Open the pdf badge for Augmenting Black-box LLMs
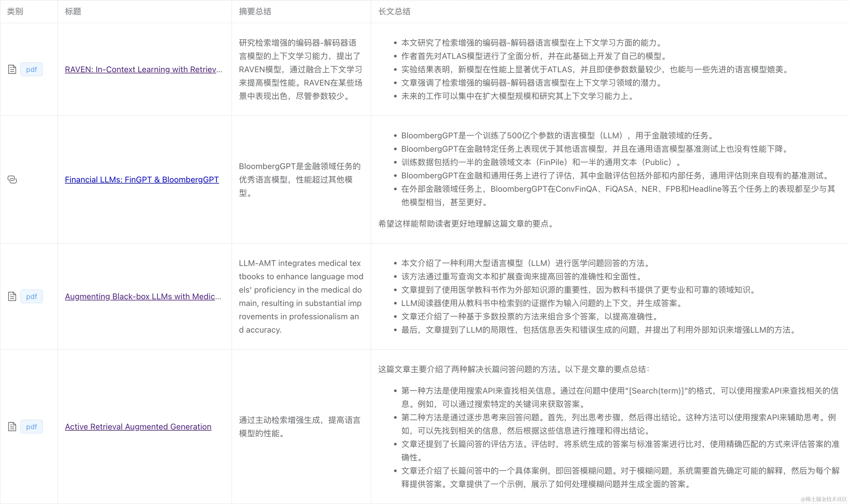 point(32,296)
